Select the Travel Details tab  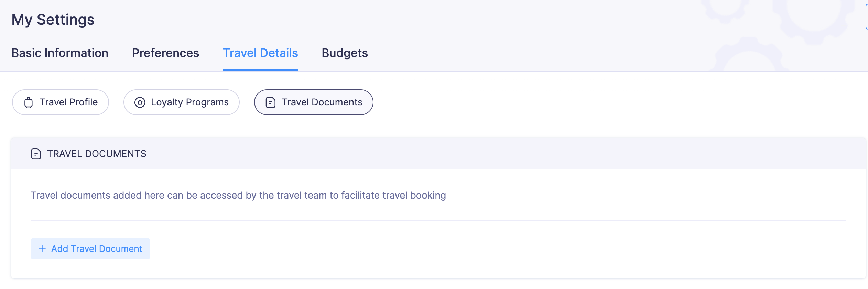tap(260, 53)
